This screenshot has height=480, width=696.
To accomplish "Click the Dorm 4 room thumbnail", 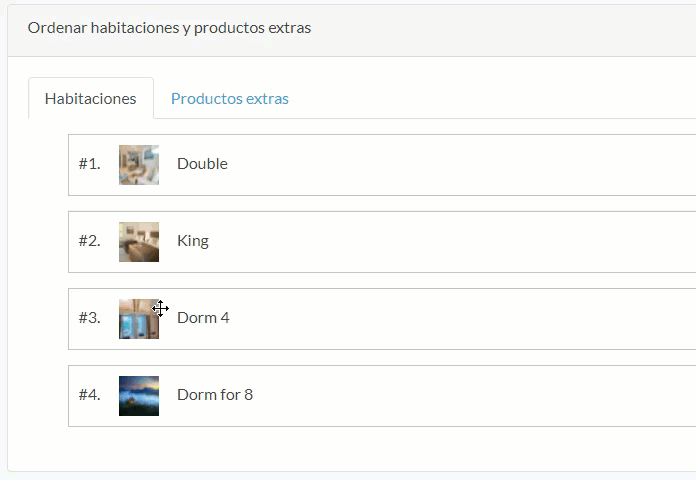I will coord(139,319).
